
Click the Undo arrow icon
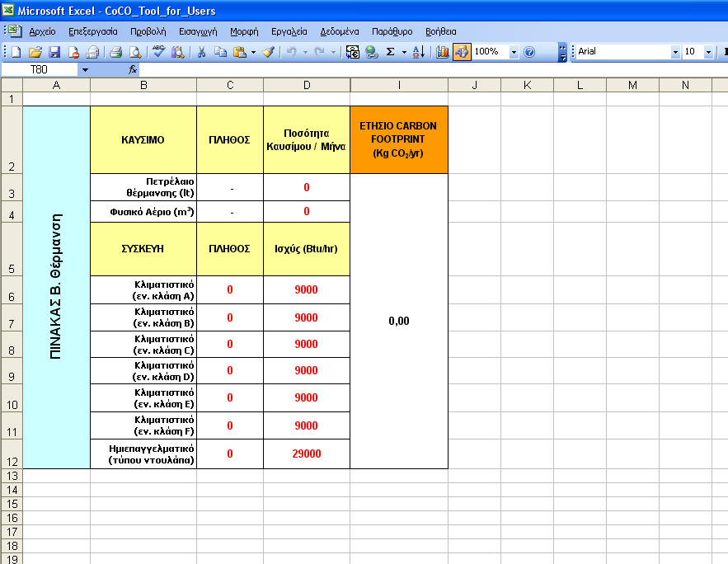[292, 52]
